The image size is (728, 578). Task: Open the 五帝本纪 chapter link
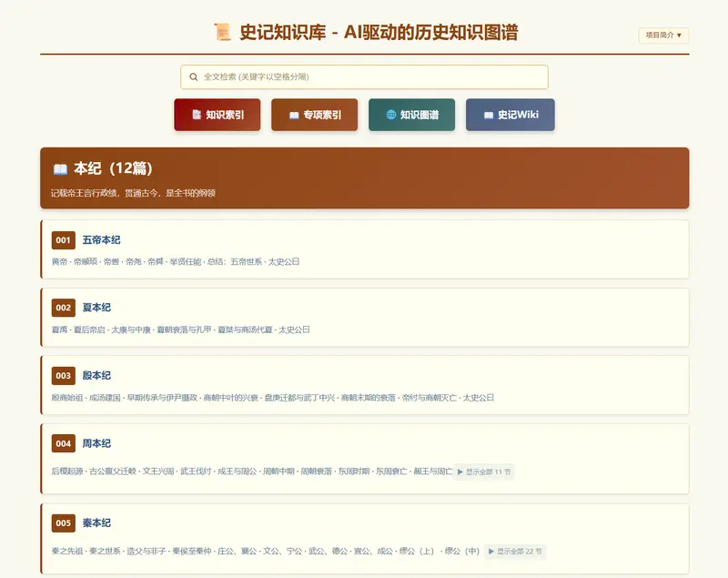(x=101, y=240)
